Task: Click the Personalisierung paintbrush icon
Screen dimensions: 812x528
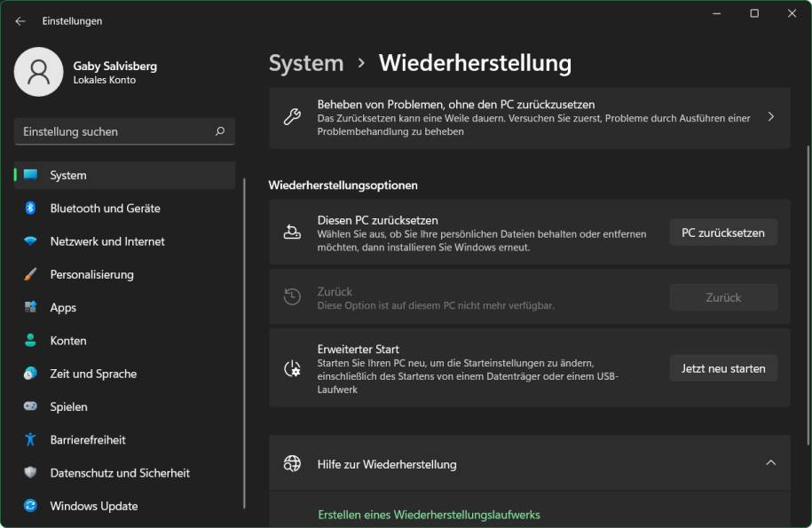Action: [30, 274]
